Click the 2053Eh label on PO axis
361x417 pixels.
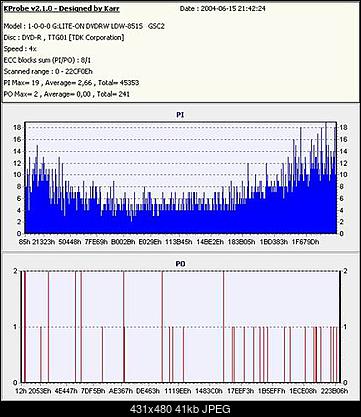[40, 391]
